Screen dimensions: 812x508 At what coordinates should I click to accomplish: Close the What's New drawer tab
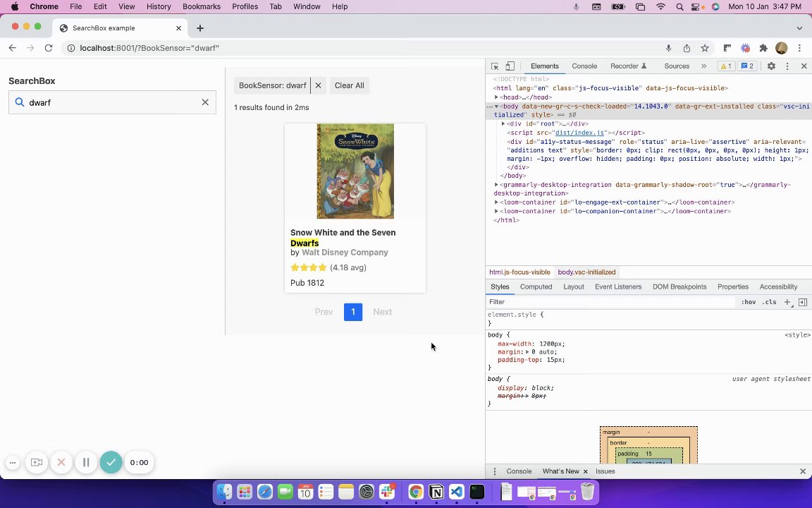(586, 471)
